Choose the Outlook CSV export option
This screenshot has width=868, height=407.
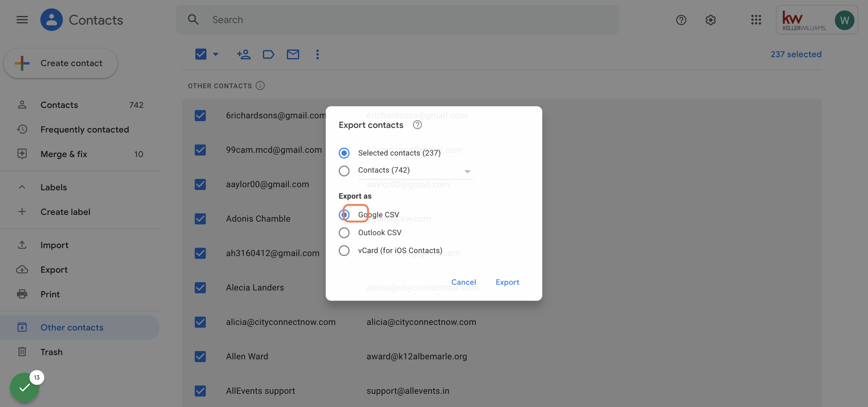(x=344, y=232)
